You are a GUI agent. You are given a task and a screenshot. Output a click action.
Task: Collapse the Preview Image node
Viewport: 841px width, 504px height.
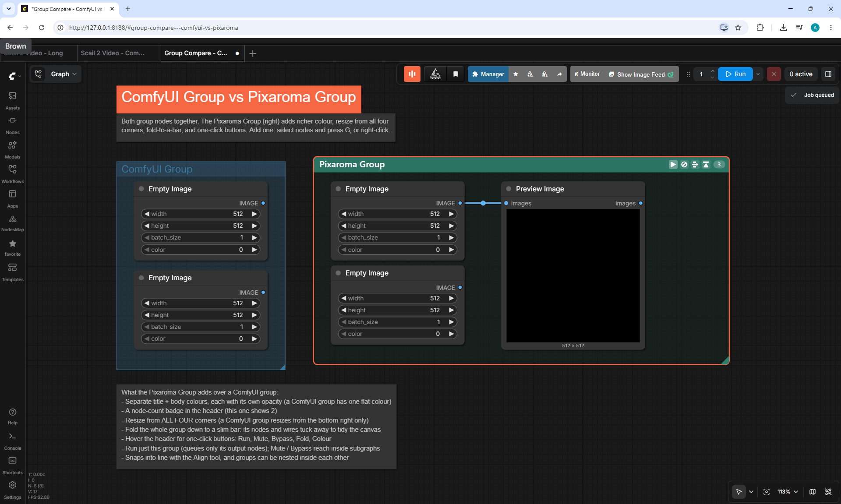tap(509, 189)
